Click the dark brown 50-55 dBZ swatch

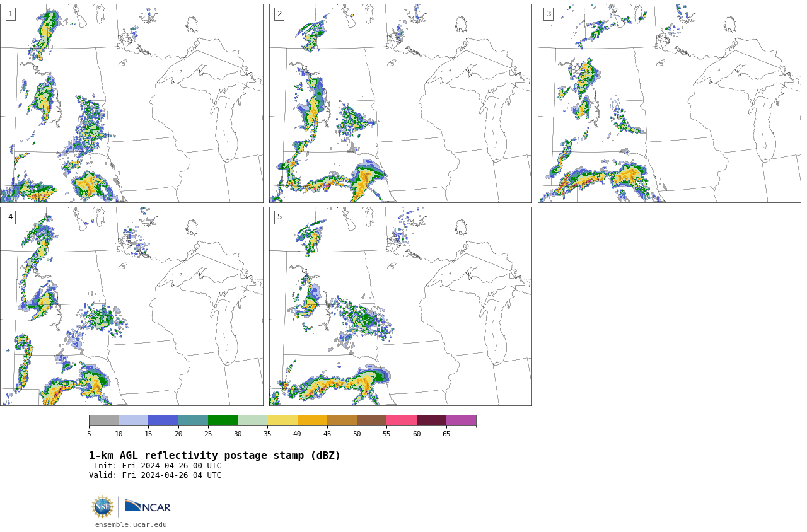(371, 420)
